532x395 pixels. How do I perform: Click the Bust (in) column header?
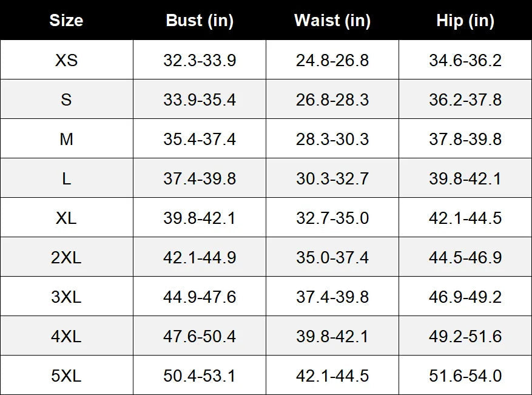coord(200,21)
